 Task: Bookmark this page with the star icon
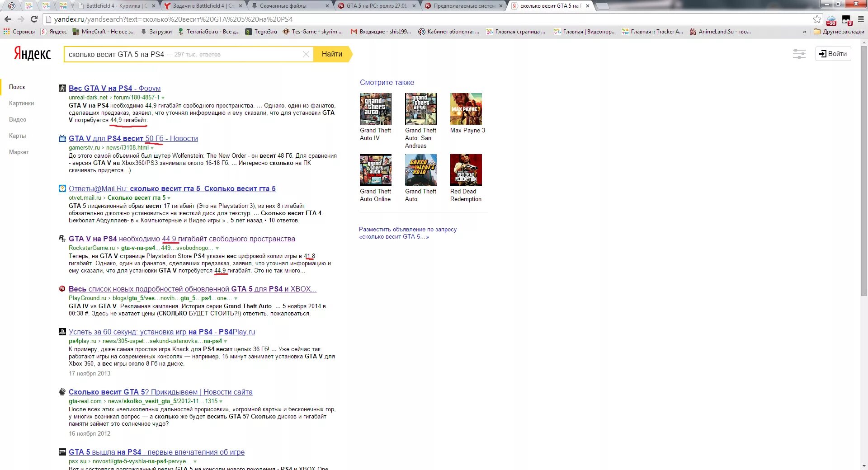pyautogui.click(x=817, y=19)
